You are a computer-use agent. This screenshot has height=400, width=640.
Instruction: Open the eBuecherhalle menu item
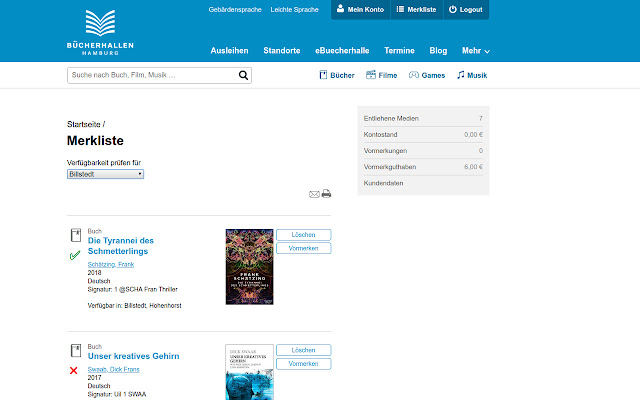tap(342, 51)
